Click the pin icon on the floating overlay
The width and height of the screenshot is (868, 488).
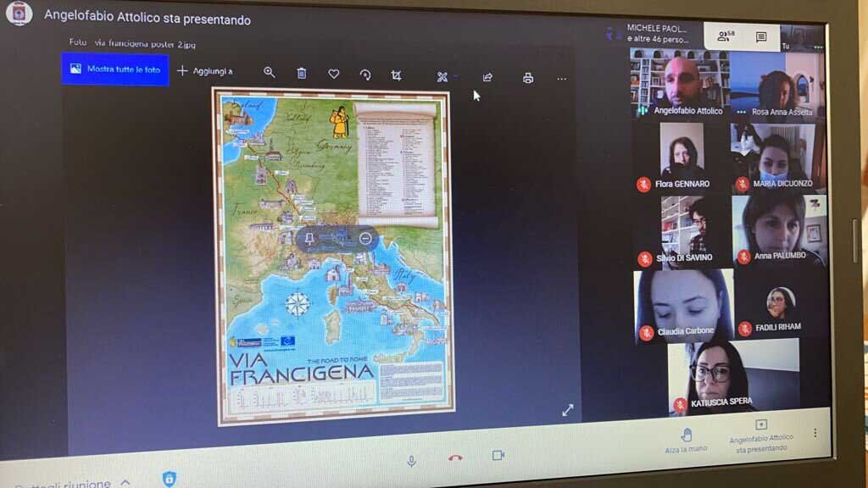click(x=309, y=238)
